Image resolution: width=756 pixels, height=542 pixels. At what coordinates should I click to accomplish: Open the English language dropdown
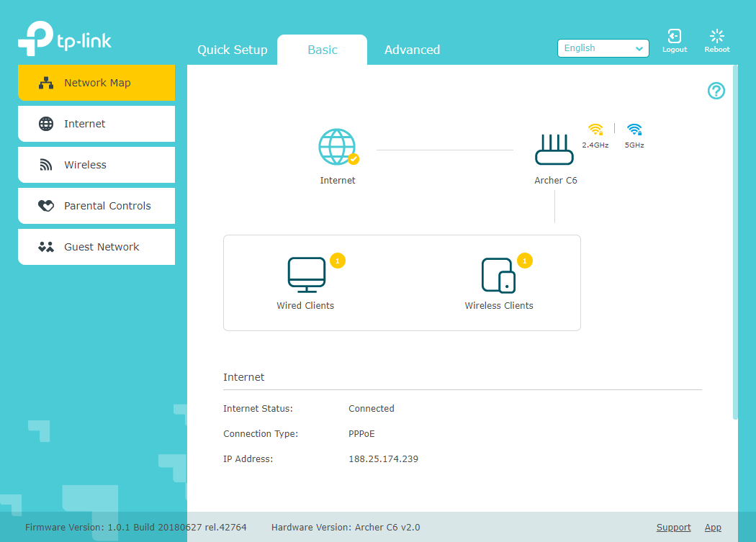[x=603, y=48]
